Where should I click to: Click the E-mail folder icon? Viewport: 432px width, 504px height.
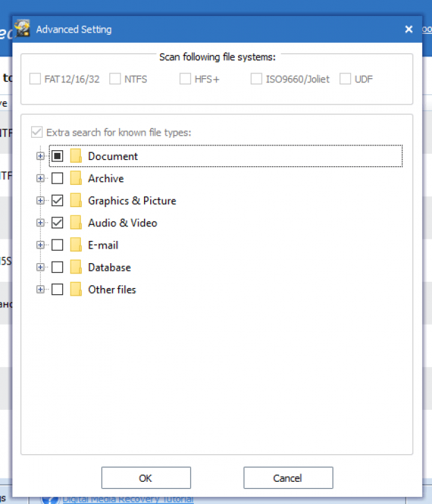coord(75,245)
